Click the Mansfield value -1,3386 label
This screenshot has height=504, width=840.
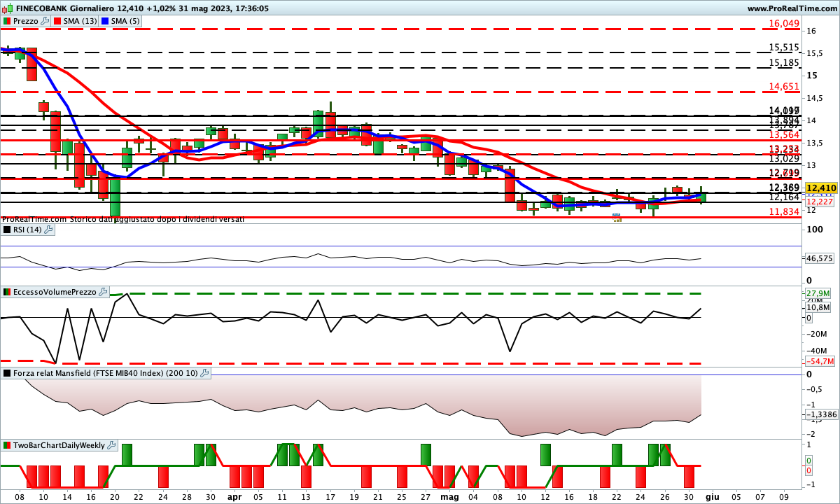(x=821, y=414)
